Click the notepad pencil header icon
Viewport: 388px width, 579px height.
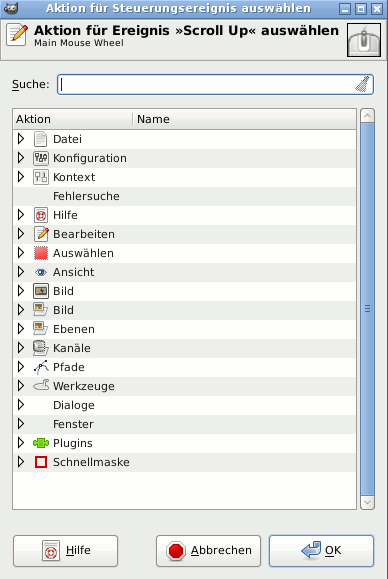[17, 35]
